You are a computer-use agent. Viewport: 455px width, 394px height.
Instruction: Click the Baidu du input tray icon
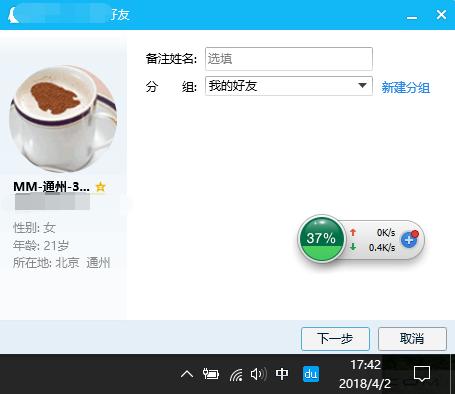pyautogui.click(x=311, y=374)
